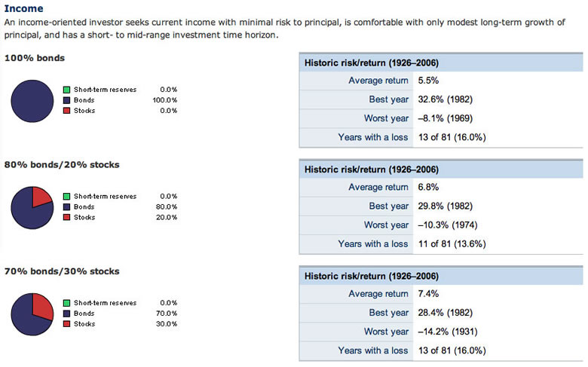Click green Short-term reserves swatch in 70%/30% legend
The width and height of the screenshot is (588, 367).
click(67, 303)
